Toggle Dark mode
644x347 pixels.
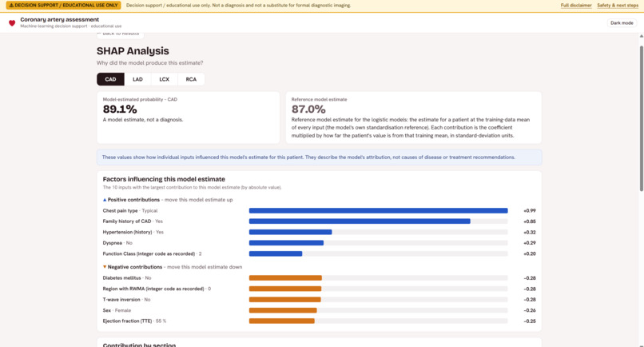[622, 23]
